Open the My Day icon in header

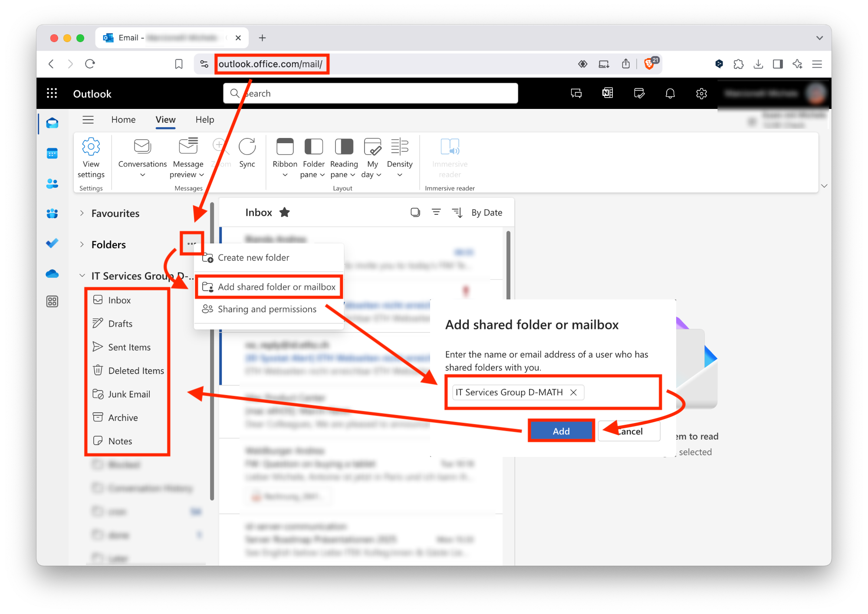639,93
